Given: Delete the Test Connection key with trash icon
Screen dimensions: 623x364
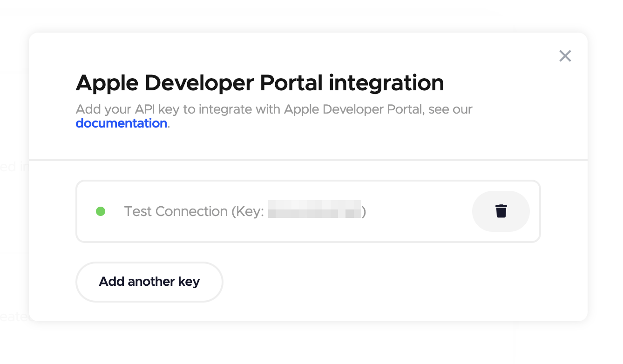Looking at the screenshot, I should point(501,211).
